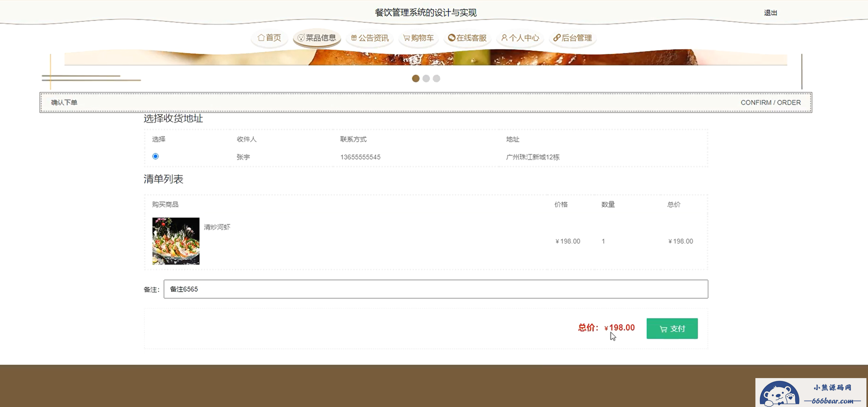The width and height of the screenshot is (868, 407).
Task: Open the 菜品信息 menu item
Action: 317,38
